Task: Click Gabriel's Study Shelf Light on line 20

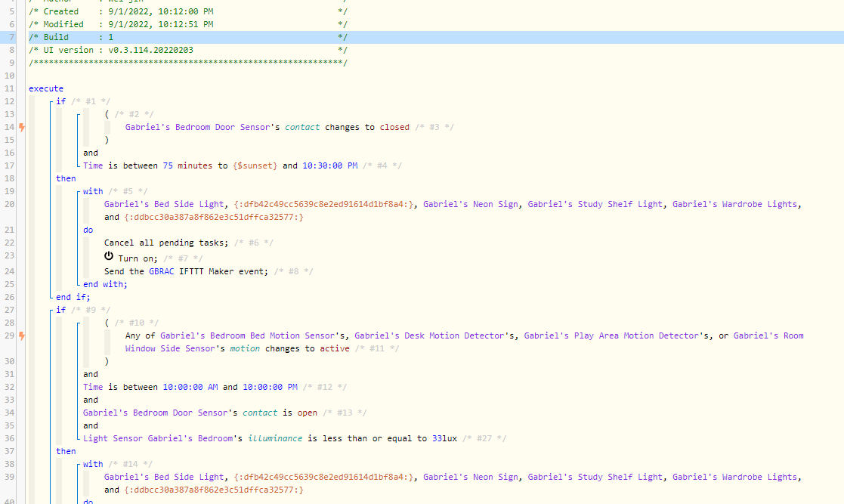Action: click(x=595, y=205)
